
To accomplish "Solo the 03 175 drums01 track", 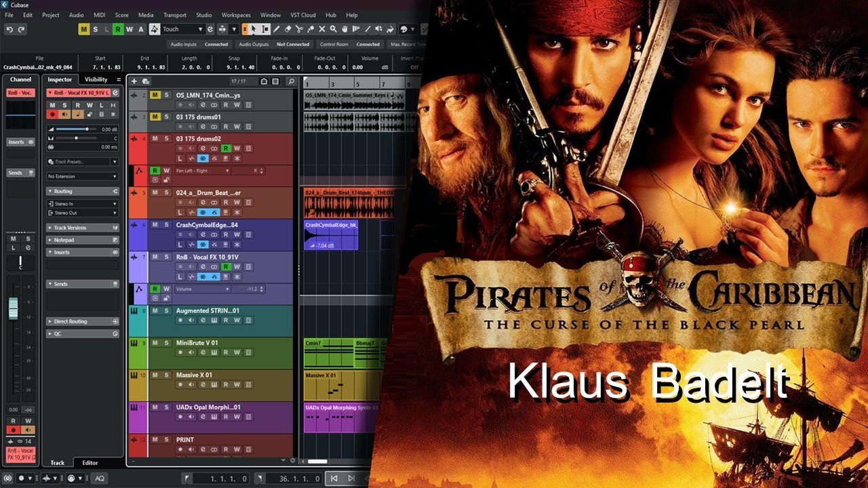I will coord(166,117).
